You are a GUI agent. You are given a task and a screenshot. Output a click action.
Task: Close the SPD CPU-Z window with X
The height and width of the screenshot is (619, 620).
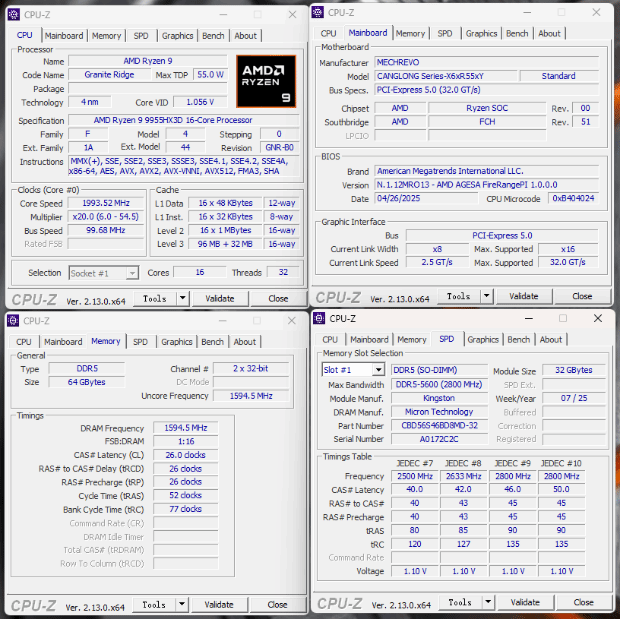(598, 318)
